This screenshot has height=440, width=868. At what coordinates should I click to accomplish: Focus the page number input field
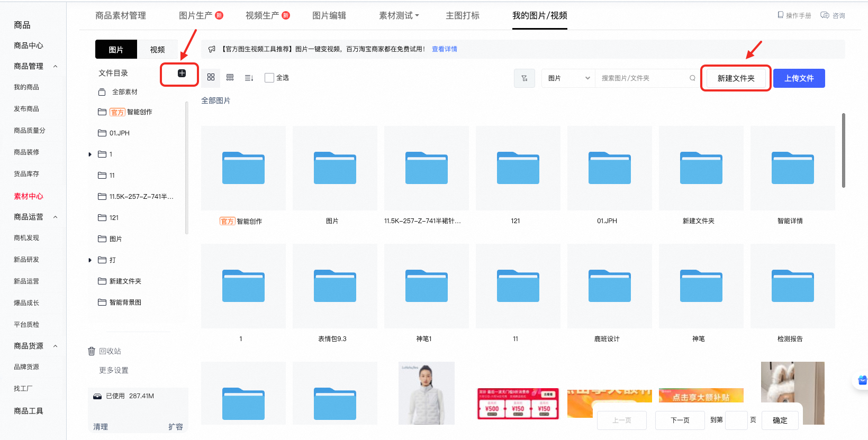click(736, 420)
